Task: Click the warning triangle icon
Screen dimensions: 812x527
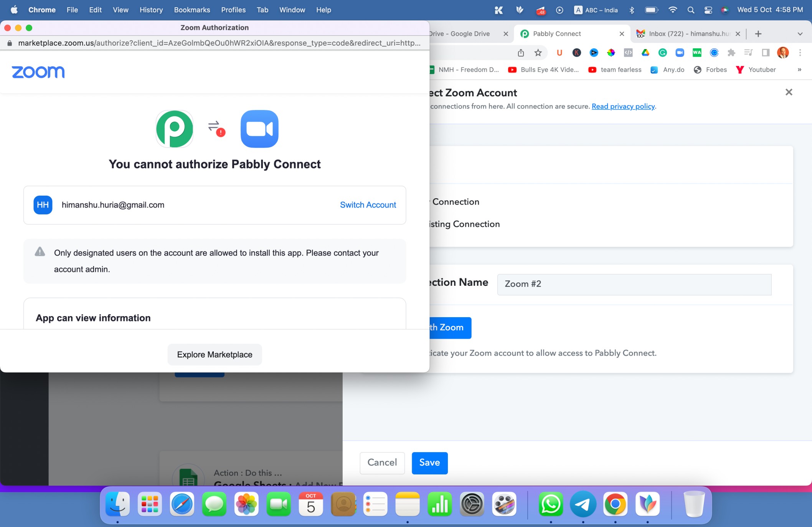Action: coord(40,252)
